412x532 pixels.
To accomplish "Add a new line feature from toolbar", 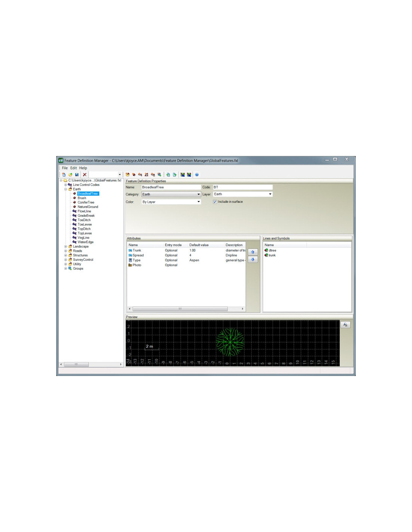I will pos(140,175).
